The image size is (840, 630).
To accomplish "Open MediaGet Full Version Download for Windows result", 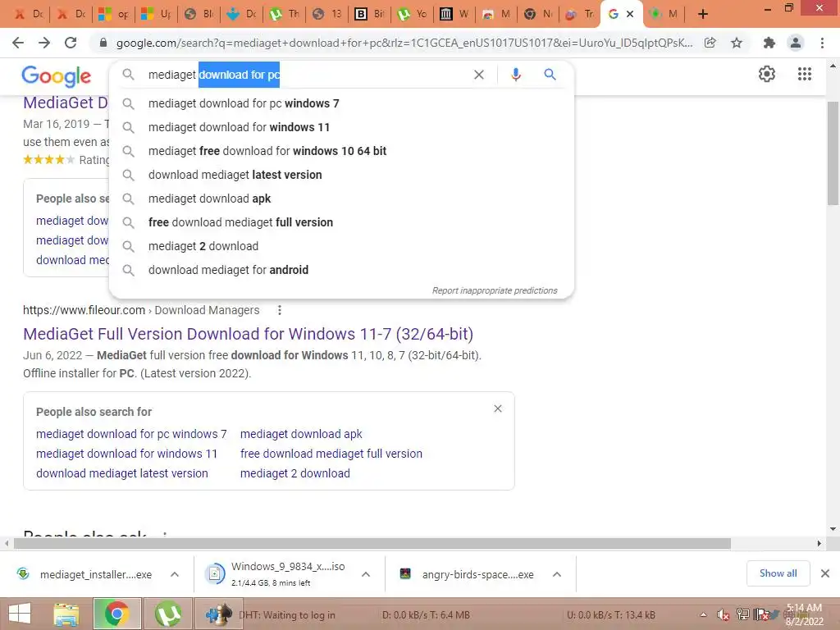I will pyautogui.click(x=248, y=334).
